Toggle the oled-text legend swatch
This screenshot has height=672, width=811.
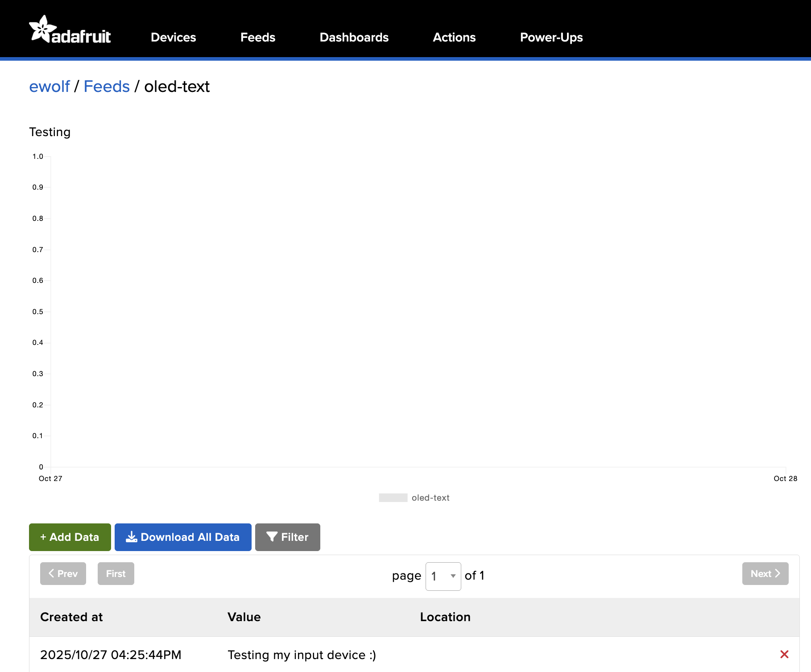coord(393,498)
